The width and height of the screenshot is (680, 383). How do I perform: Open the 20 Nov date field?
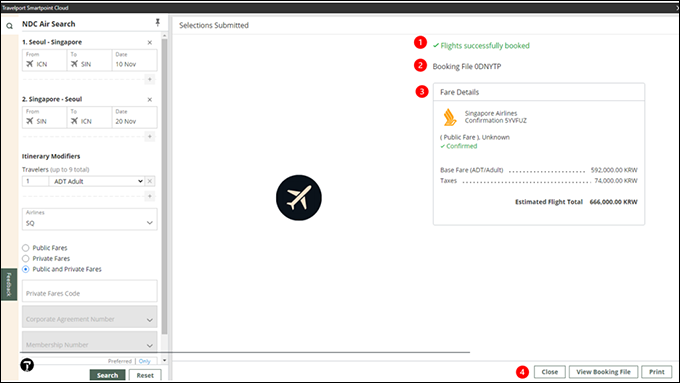(x=134, y=117)
